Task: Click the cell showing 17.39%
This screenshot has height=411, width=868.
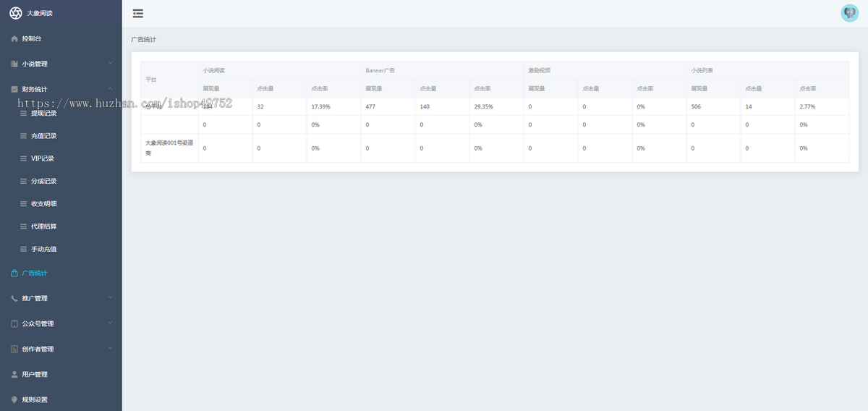Action: [x=333, y=106]
